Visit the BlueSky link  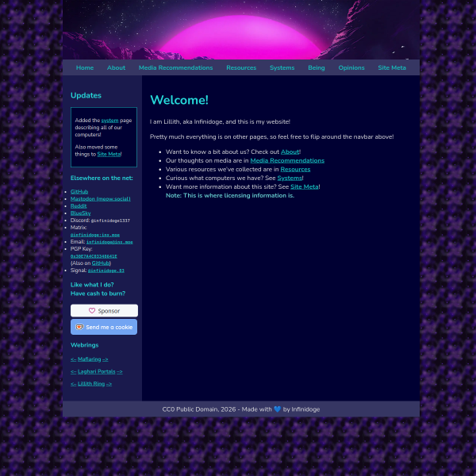pos(80,213)
